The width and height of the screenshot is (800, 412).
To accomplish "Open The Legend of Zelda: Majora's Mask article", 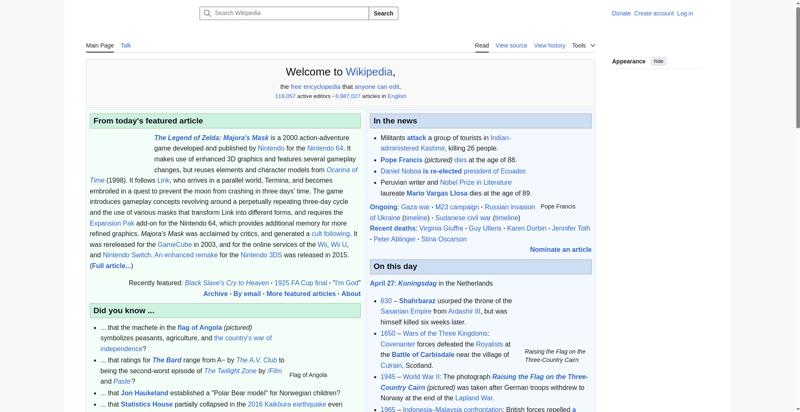I will coord(211,138).
